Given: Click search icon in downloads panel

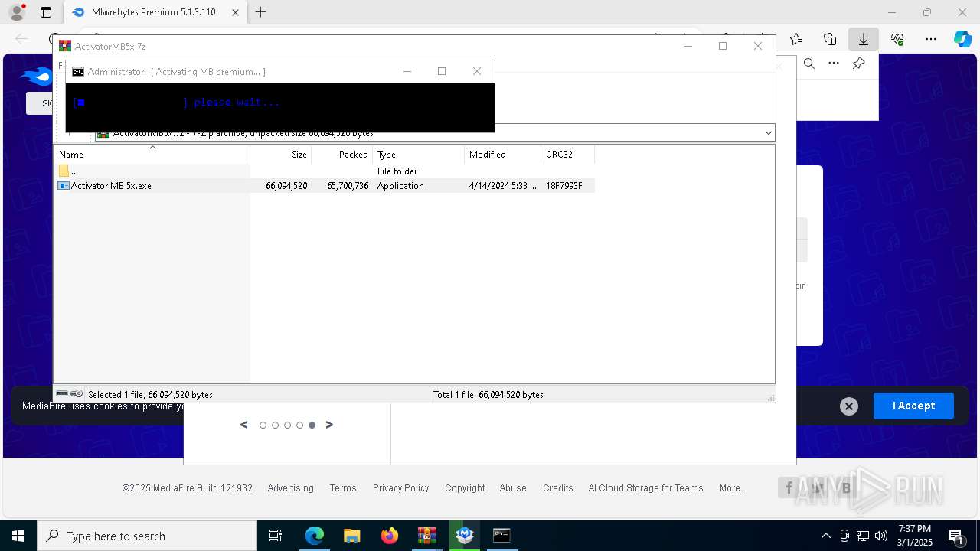Looking at the screenshot, I should pyautogui.click(x=809, y=64).
